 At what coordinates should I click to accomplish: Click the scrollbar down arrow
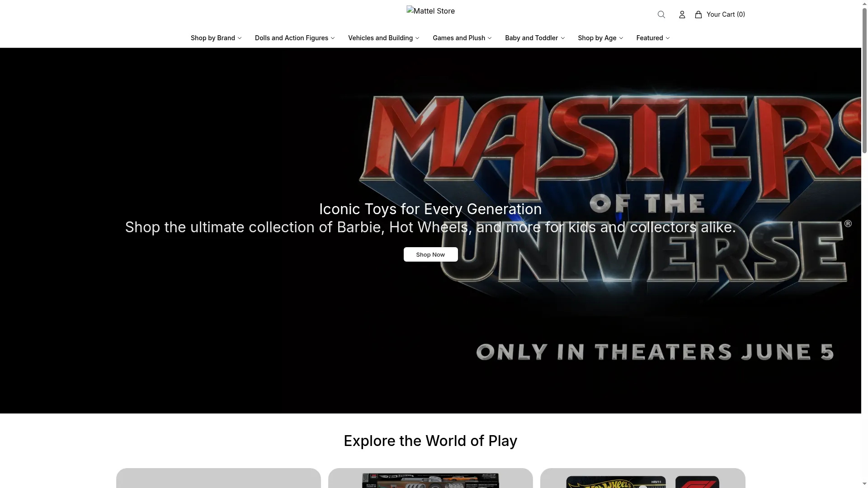(x=864, y=484)
